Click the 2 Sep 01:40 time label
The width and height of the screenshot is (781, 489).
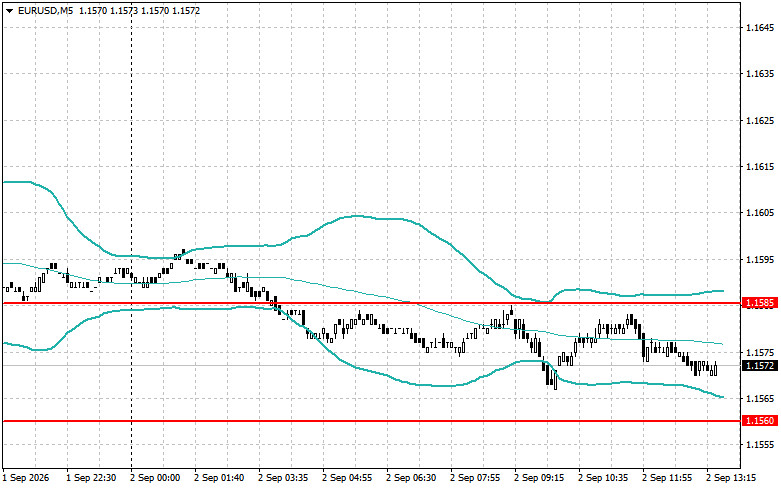point(219,478)
